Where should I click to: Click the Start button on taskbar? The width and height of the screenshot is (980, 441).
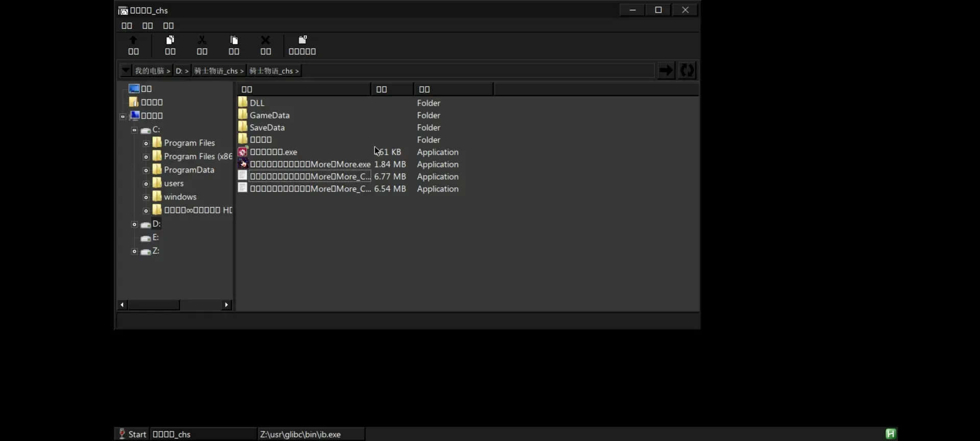pos(132,434)
